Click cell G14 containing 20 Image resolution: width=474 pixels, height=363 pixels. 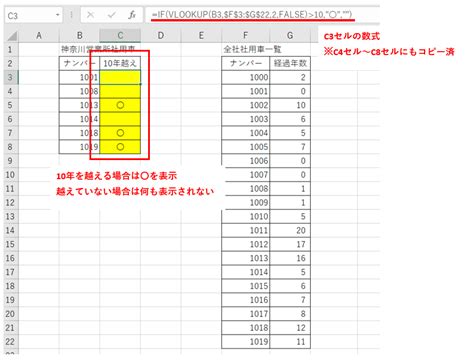[290, 230]
